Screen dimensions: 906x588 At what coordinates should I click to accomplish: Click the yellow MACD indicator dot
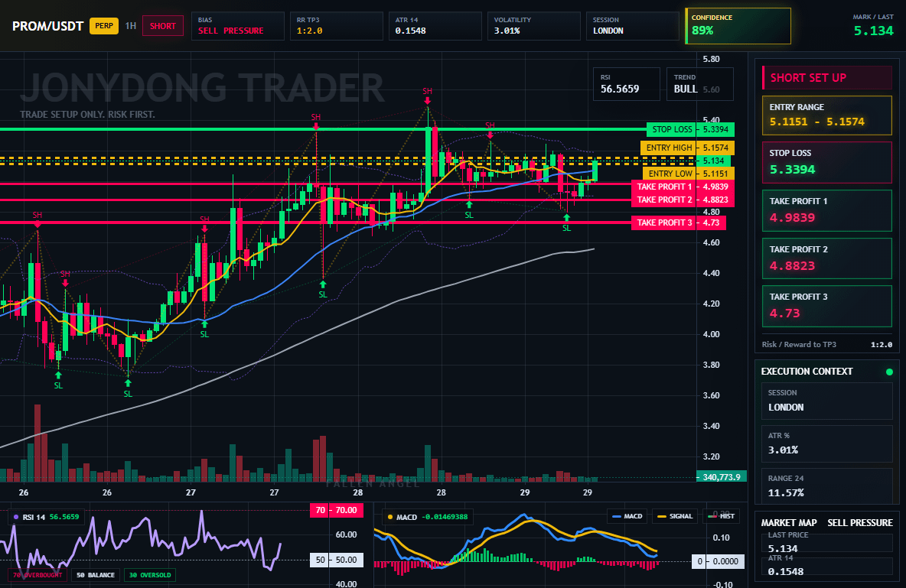(390, 517)
